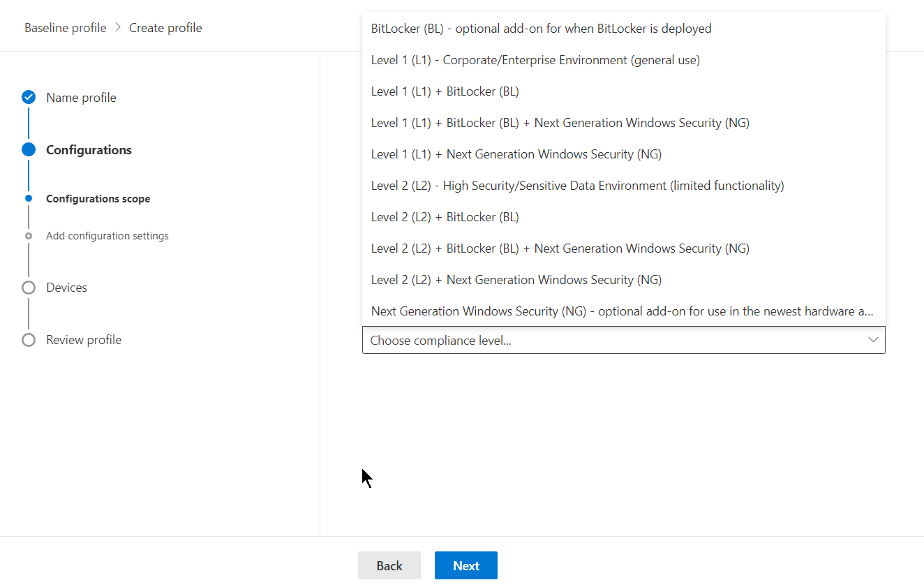Viewport: 924px width, 587px height.
Task: Select Level 1 (L1) + Next Generation option
Action: (516, 154)
